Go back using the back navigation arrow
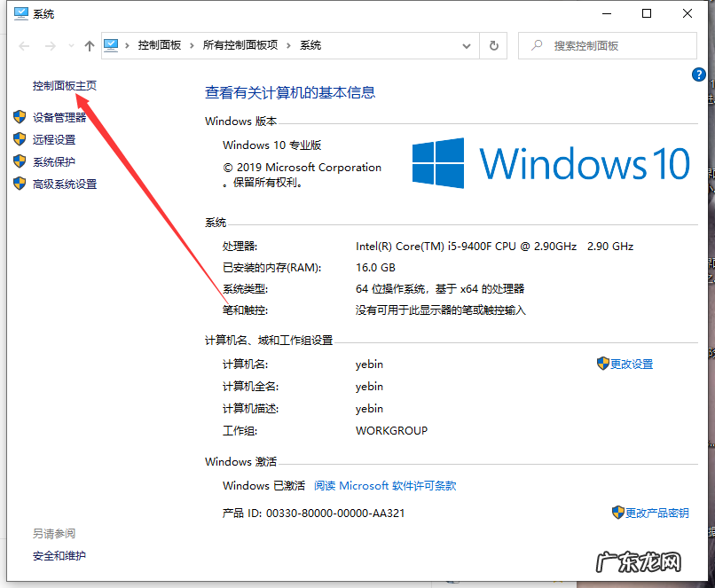Image resolution: width=715 pixels, height=588 pixels. tap(24, 44)
